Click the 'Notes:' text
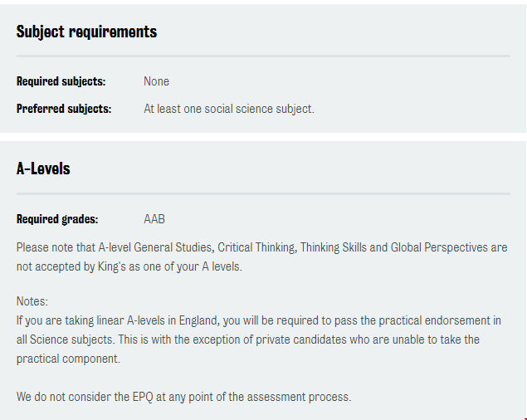Image resolution: width=527 pixels, height=420 pixels. coord(32,301)
